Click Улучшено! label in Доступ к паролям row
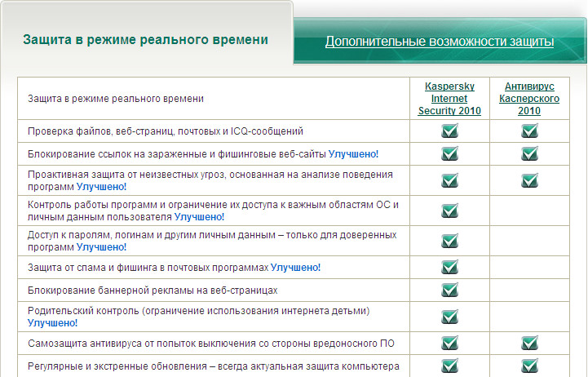Image resolution: width=588 pixels, height=377 pixels. tap(101, 246)
